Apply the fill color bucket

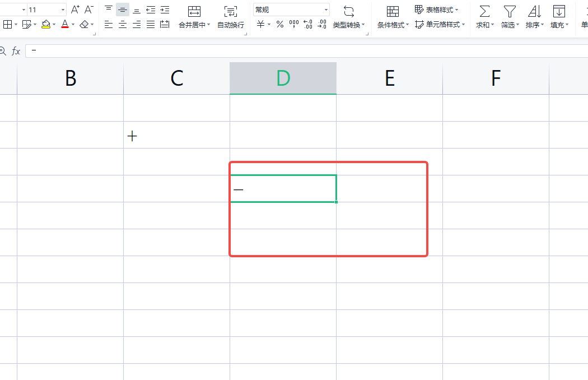(46, 24)
